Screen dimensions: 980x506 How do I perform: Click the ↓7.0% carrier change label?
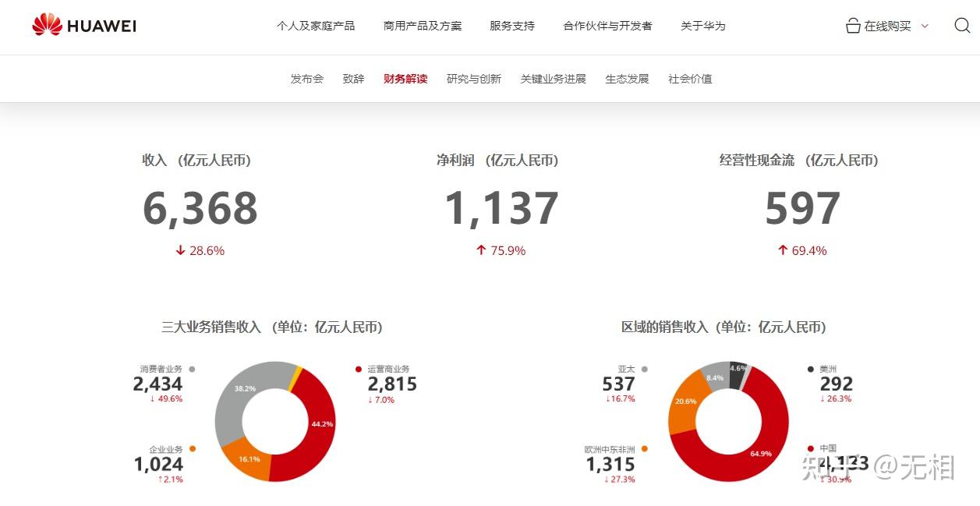click(x=381, y=400)
